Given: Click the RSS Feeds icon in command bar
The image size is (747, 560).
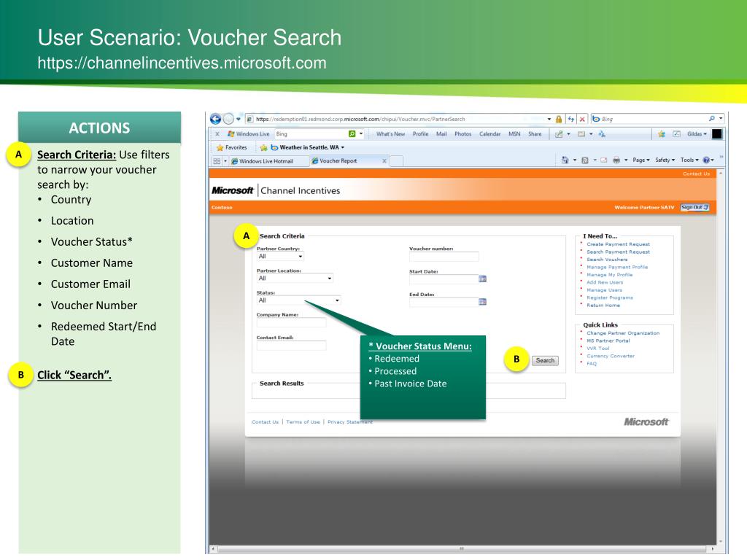Looking at the screenshot, I should click(x=585, y=160).
